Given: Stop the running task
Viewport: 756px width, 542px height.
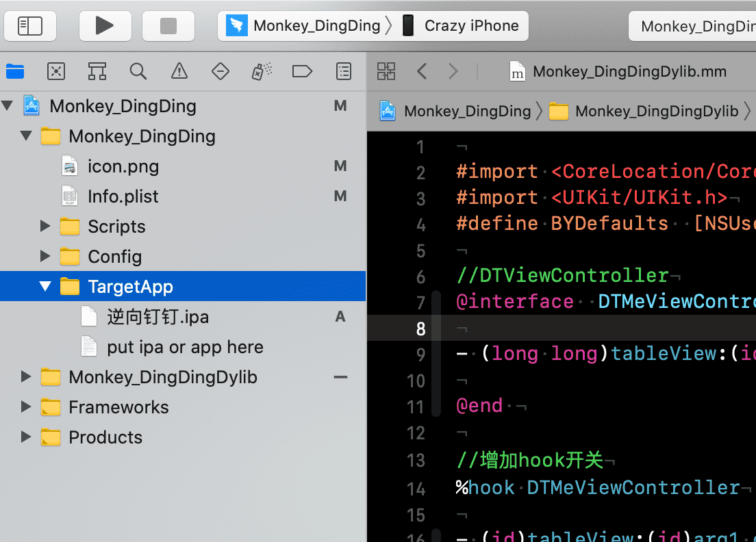Looking at the screenshot, I should pos(168,25).
